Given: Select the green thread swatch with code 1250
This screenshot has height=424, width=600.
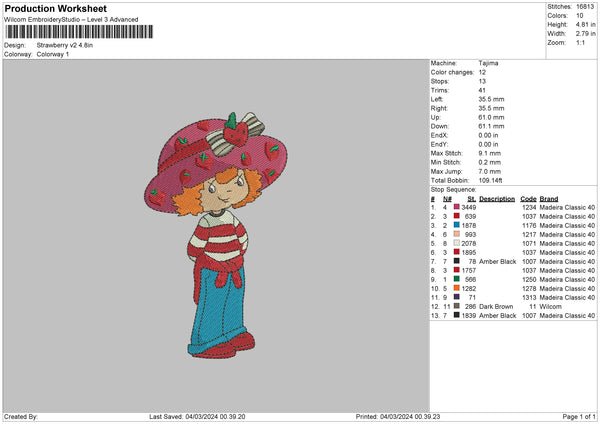Looking at the screenshot, I should click(457, 279).
